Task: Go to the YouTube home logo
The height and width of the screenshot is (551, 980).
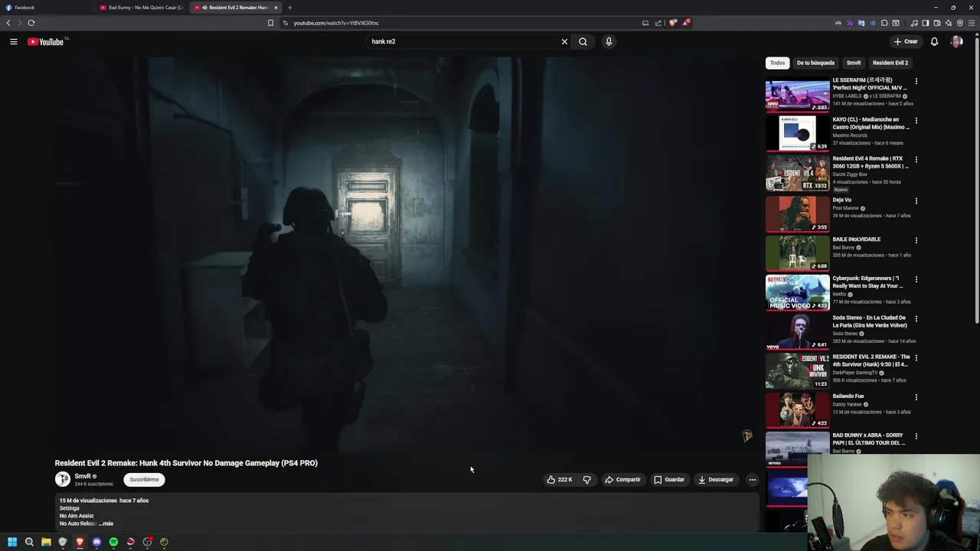Action: (46, 41)
